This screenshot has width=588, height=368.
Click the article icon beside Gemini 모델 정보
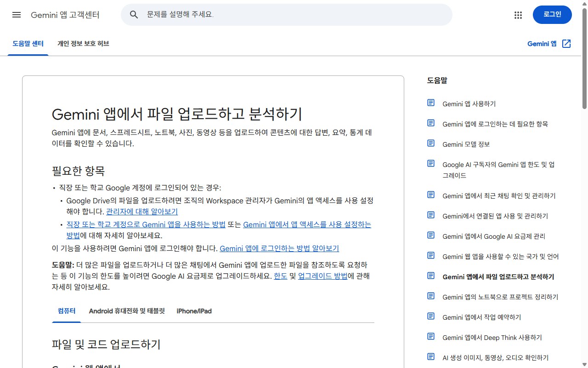[431, 144]
